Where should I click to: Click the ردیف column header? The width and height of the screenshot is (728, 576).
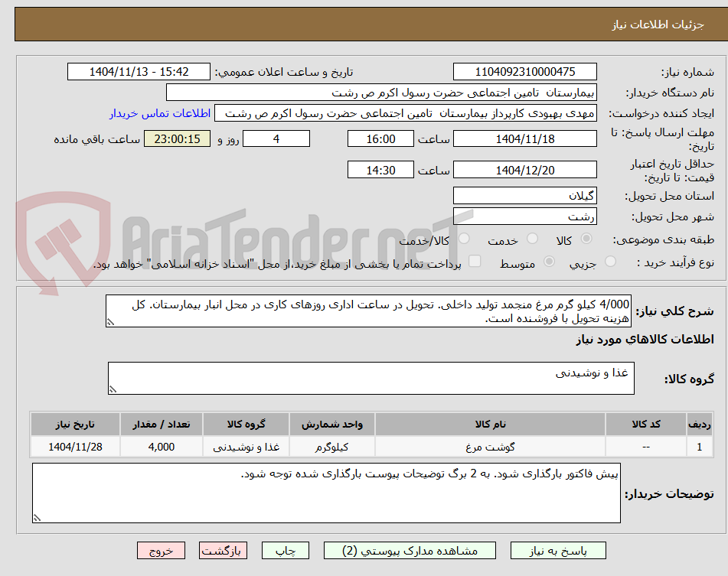[x=700, y=425]
